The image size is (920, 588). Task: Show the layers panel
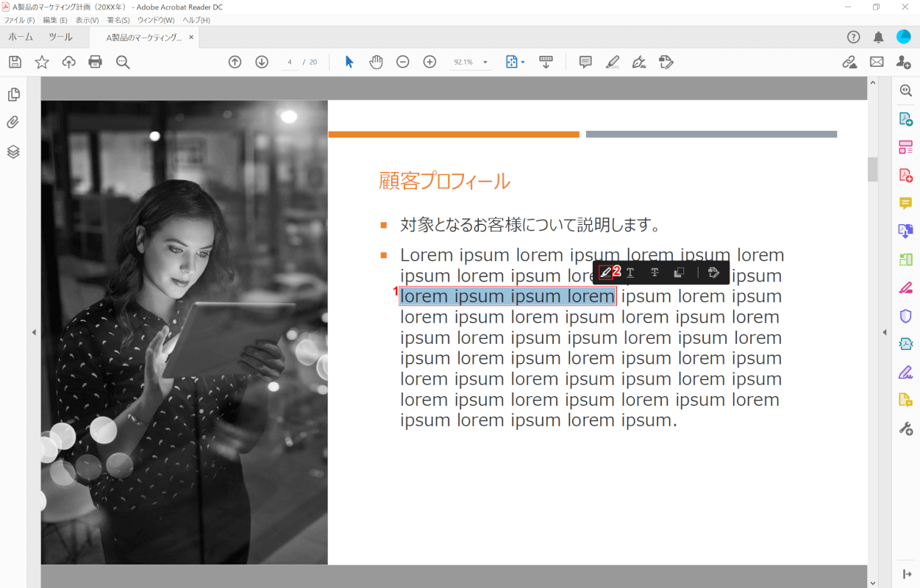click(13, 151)
